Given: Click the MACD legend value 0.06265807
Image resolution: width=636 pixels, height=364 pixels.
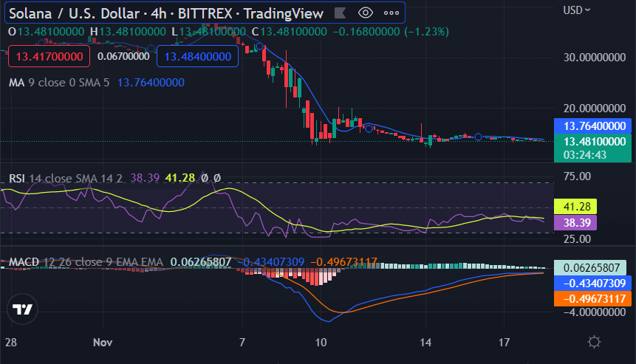Looking at the screenshot, I should tap(201, 262).
